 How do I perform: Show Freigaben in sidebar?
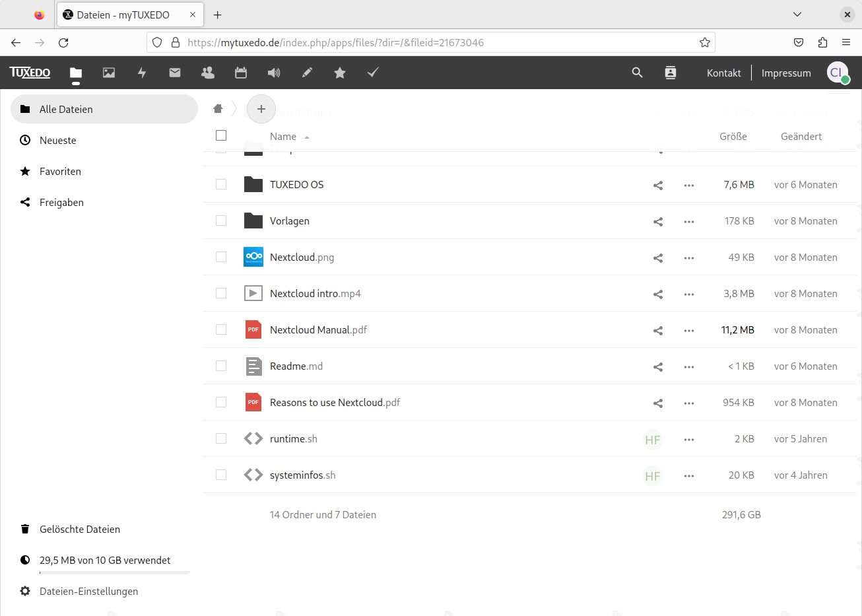(104, 202)
